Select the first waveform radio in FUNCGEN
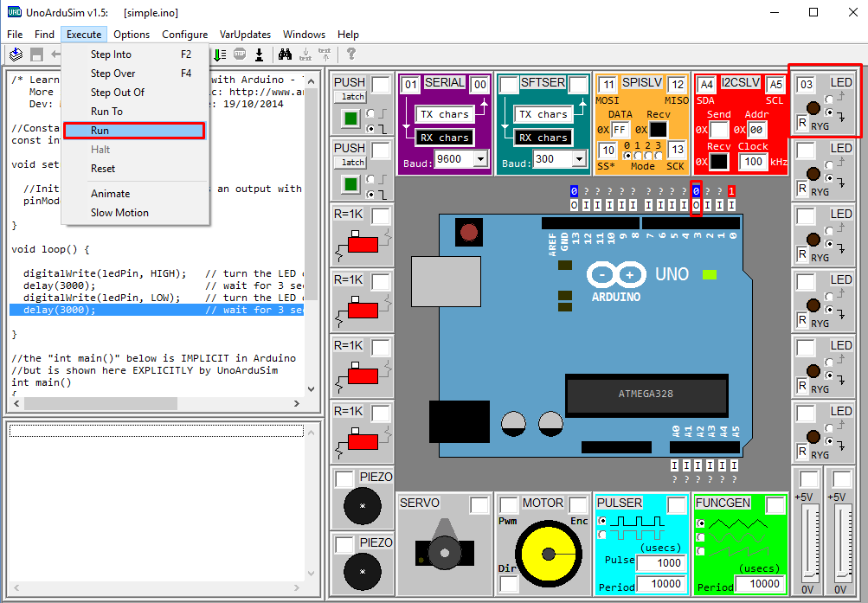The image size is (868, 603). point(701,523)
